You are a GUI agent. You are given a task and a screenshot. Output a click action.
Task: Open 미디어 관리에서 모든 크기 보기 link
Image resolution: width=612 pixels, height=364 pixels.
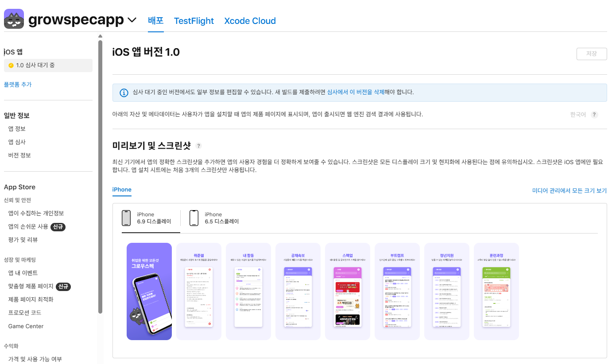[569, 191]
